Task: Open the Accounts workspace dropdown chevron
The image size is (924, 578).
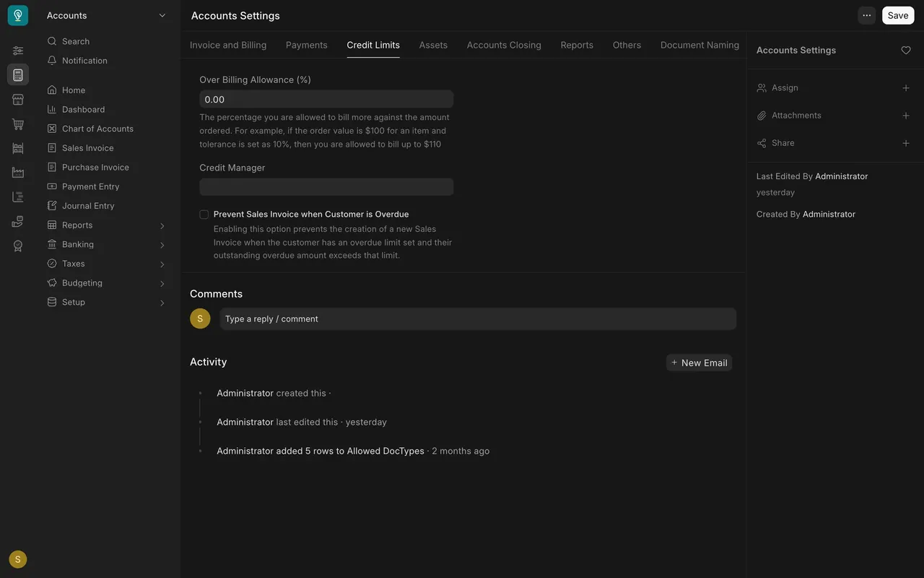Action: [x=162, y=15]
